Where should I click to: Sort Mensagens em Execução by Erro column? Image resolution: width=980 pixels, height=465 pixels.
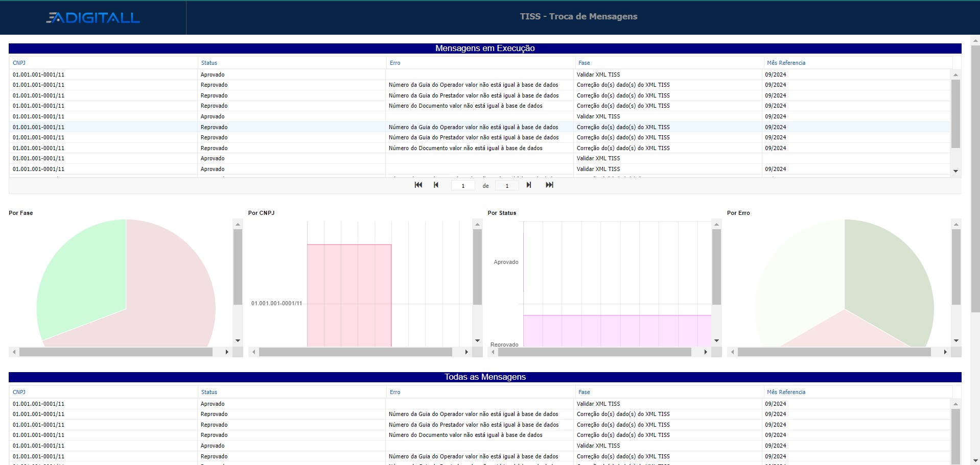(395, 63)
